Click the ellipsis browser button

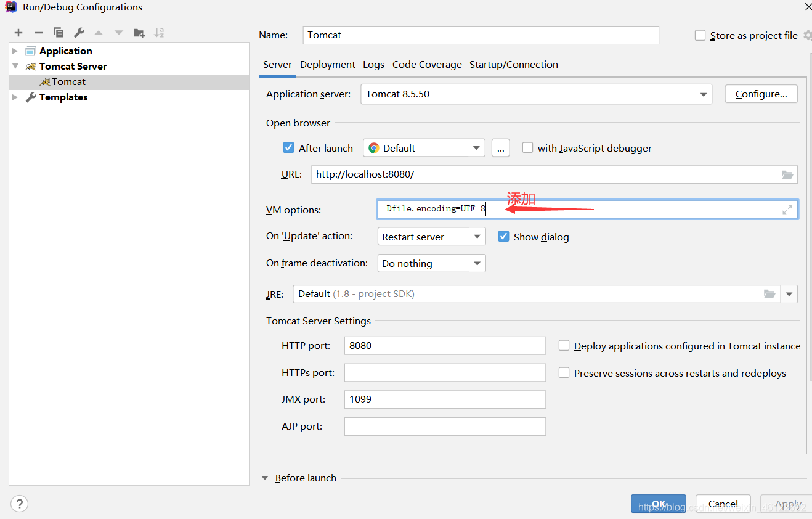(x=500, y=148)
